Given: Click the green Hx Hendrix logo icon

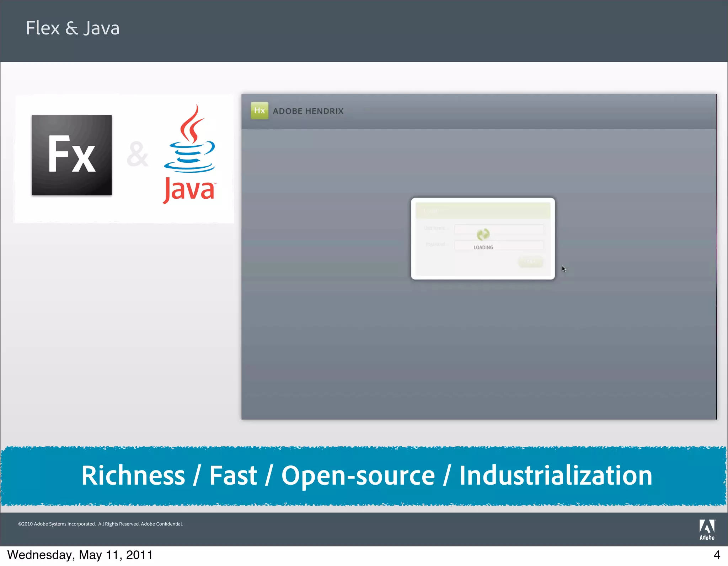Looking at the screenshot, I should [259, 110].
